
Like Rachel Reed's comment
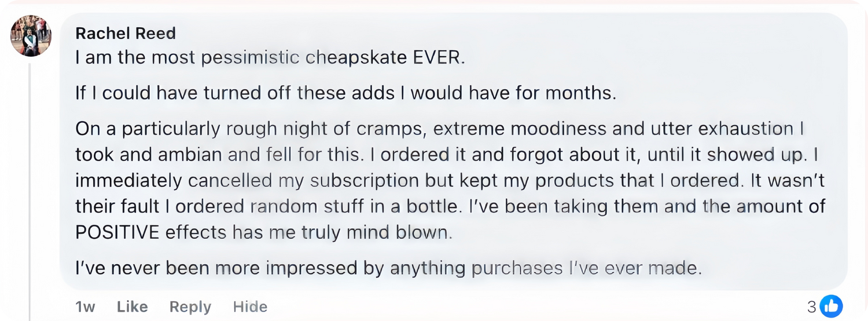click(132, 307)
